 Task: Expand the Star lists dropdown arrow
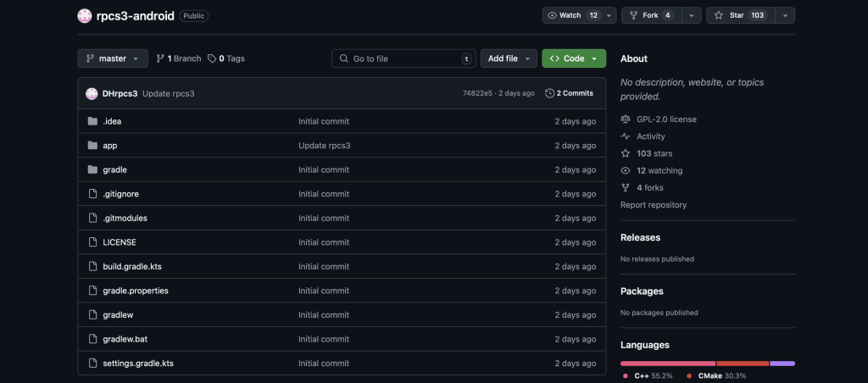[x=785, y=15]
